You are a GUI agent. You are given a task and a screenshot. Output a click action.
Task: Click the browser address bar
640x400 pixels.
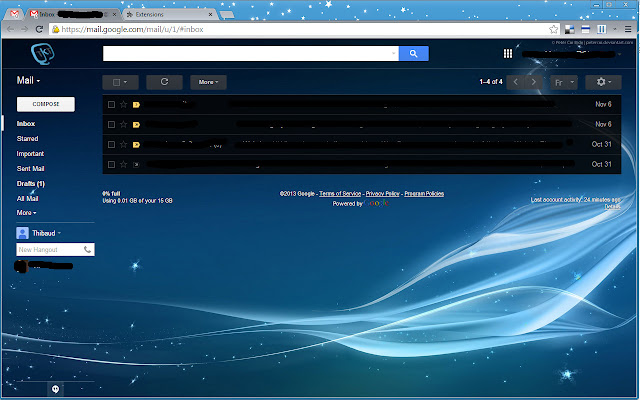(x=302, y=29)
